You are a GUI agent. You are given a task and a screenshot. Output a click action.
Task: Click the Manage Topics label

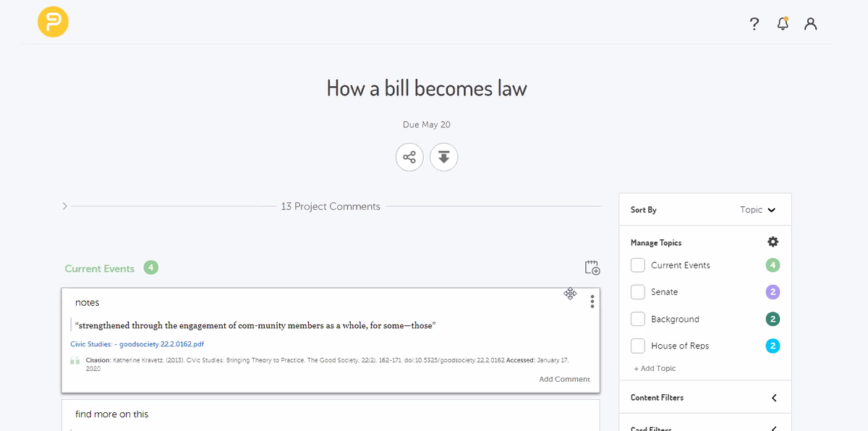point(656,243)
